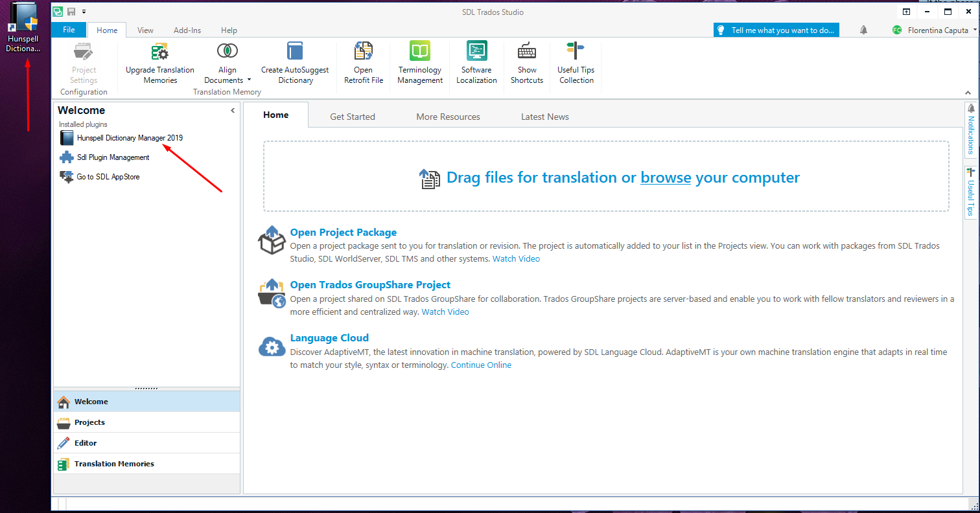The image size is (980, 513).
Task: Click the SDL Trados Studio logo icon in title bar
Action: pos(58,12)
